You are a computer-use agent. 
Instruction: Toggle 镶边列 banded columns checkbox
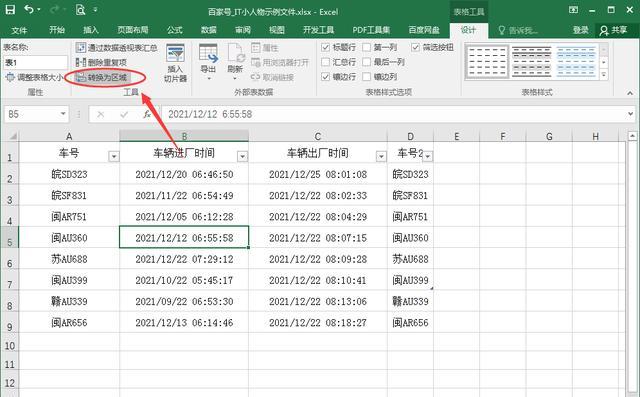367,77
